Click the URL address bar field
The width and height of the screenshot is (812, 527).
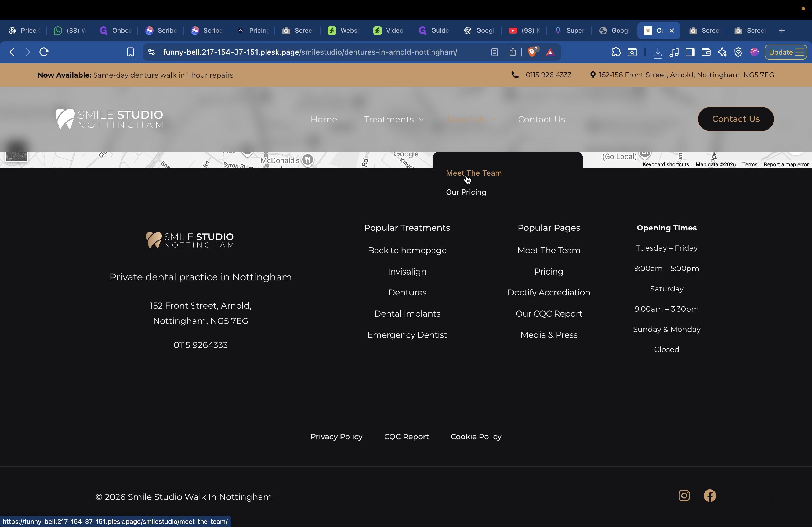pos(310,52)
